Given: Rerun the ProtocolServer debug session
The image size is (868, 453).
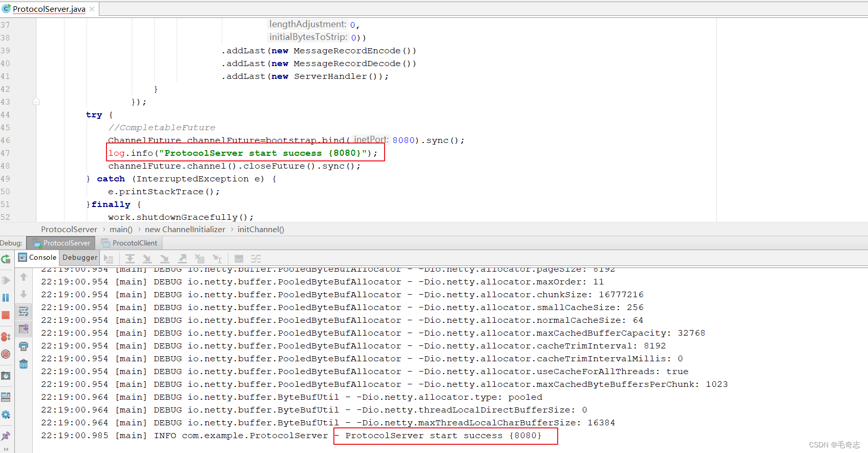Looking at the screenshot, I should click(x=6, y=259).
